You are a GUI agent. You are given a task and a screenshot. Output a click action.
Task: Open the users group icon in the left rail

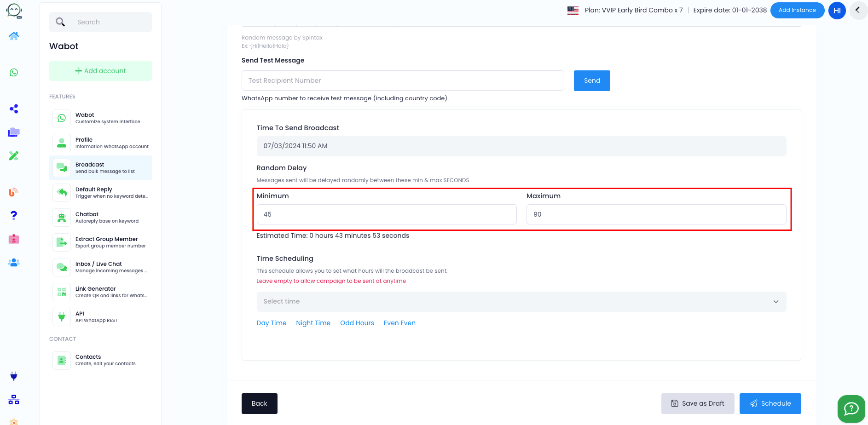(14, 263)
